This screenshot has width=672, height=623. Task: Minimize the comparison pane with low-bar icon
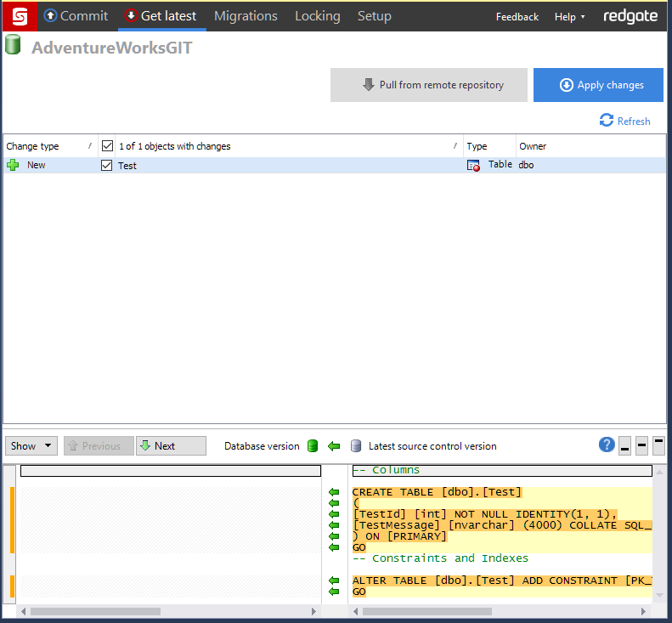click(x=625, y=446)
